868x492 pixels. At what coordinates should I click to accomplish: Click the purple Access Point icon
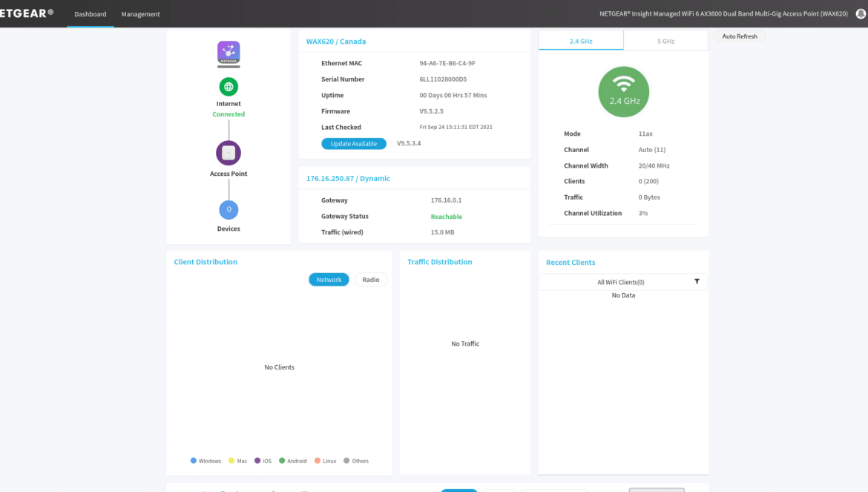click(228, 153)
